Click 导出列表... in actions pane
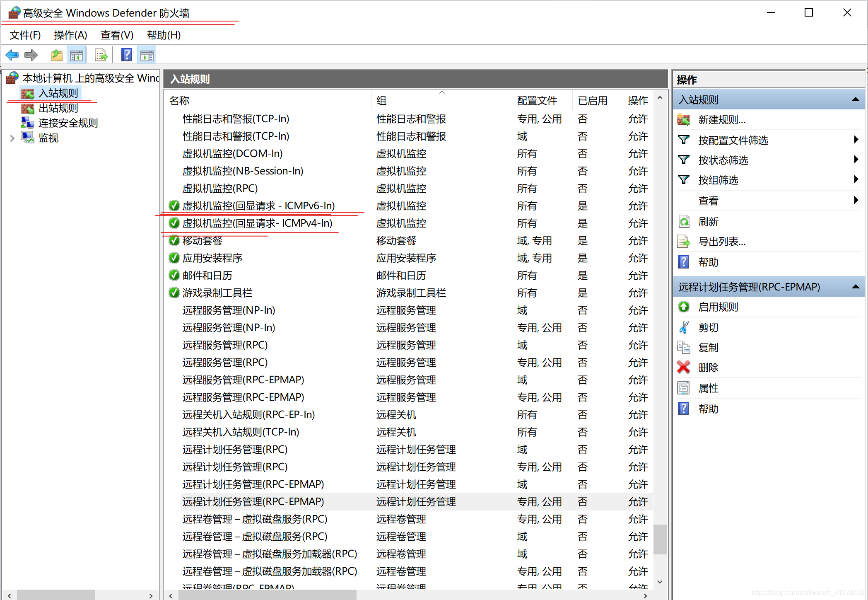The height and width of the screenshot is (600, 868). pos(721,242)
